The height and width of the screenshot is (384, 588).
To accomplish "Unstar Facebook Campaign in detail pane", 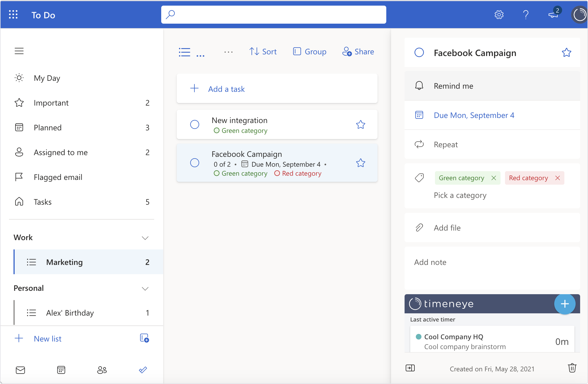I will [x=567, y=52].
